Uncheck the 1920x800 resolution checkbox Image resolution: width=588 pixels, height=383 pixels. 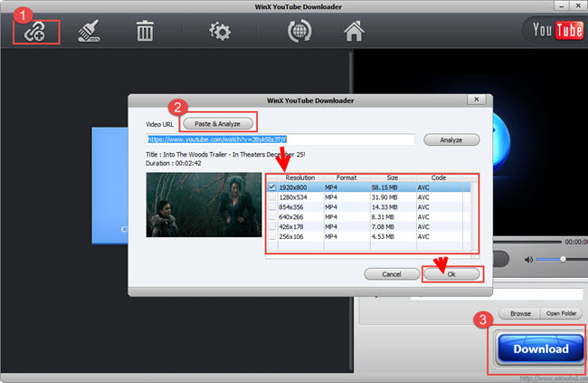(272, 187)
